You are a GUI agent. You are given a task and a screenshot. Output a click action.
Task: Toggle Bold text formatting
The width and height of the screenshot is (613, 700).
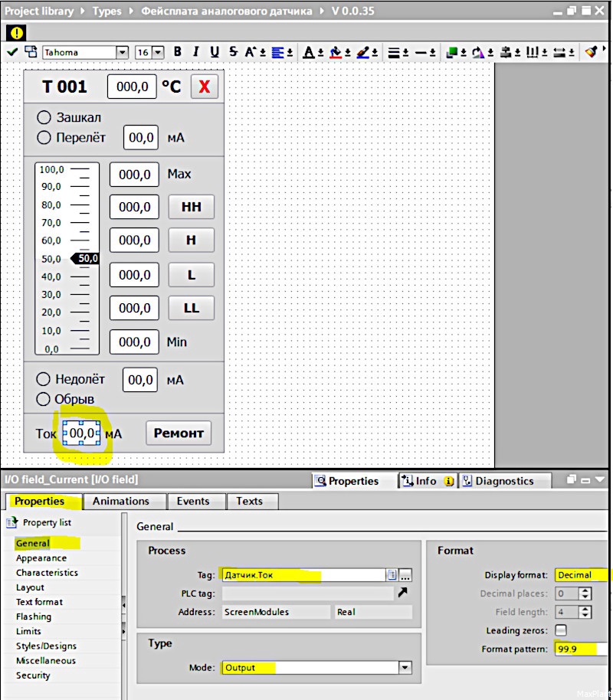[177, 52]
